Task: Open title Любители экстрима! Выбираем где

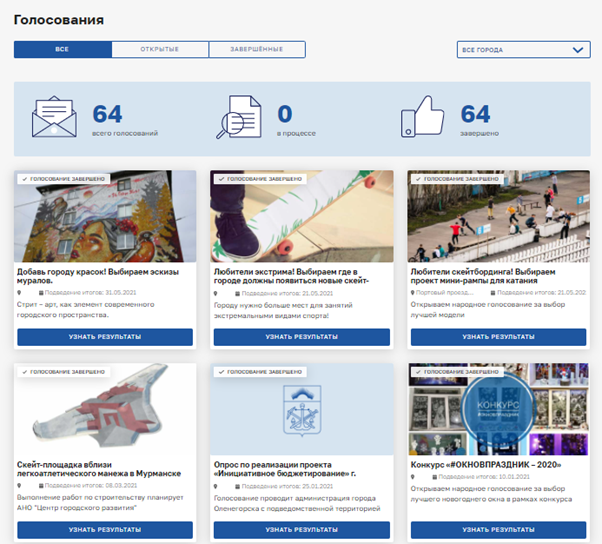Action: (291, 276)
